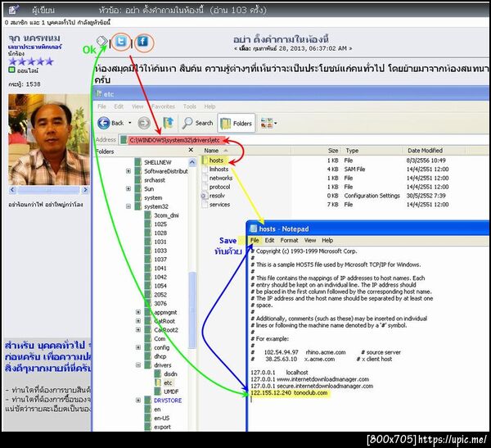Expand the appmgmt folder node
Image resolution: width=491 pixels, height=448 pixels.
tap(138, 312)
